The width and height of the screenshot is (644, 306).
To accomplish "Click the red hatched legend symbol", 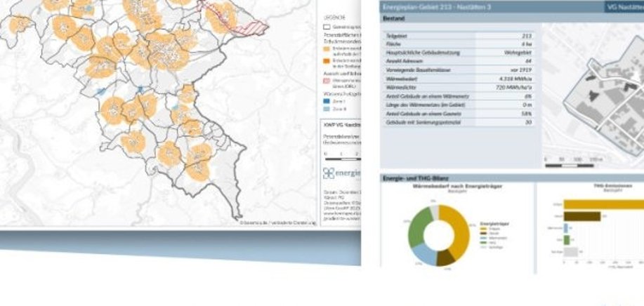I will (x=328, y=81).
